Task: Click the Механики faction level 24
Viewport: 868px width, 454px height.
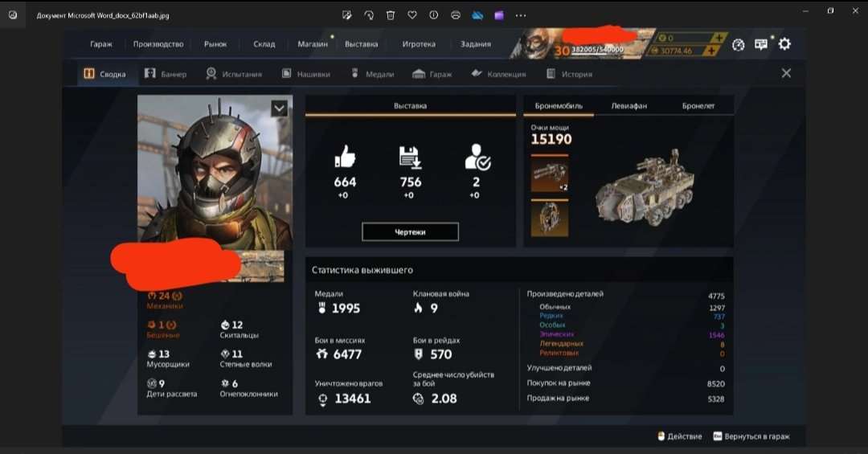Action: click(165, 300)
